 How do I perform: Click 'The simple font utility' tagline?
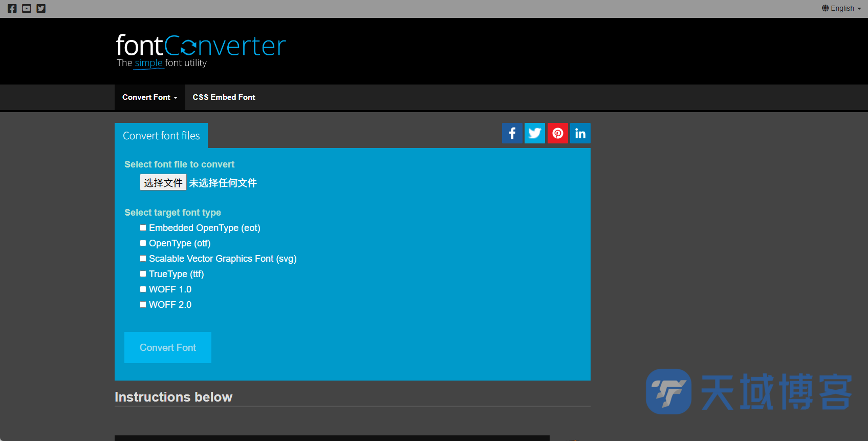tap(162, 63)
